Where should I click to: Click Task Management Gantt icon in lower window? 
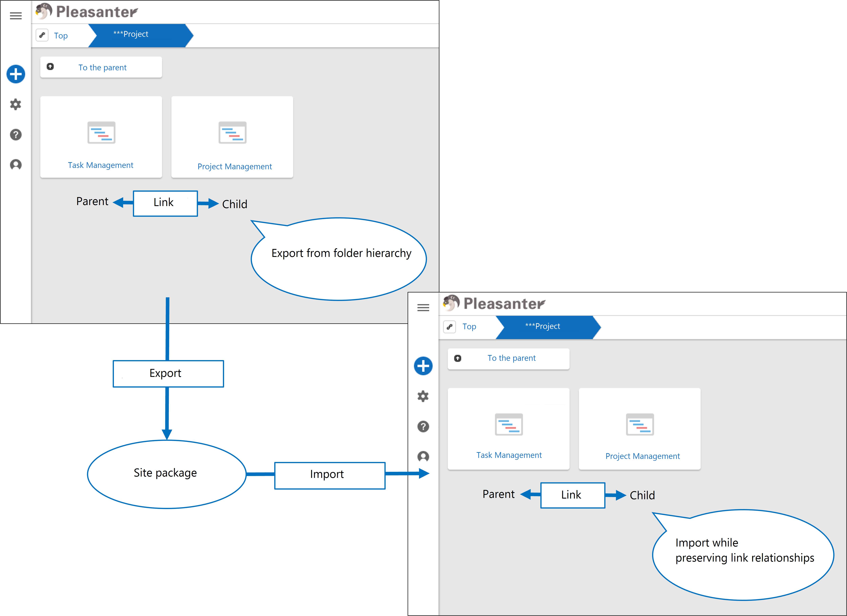[509, 425]
